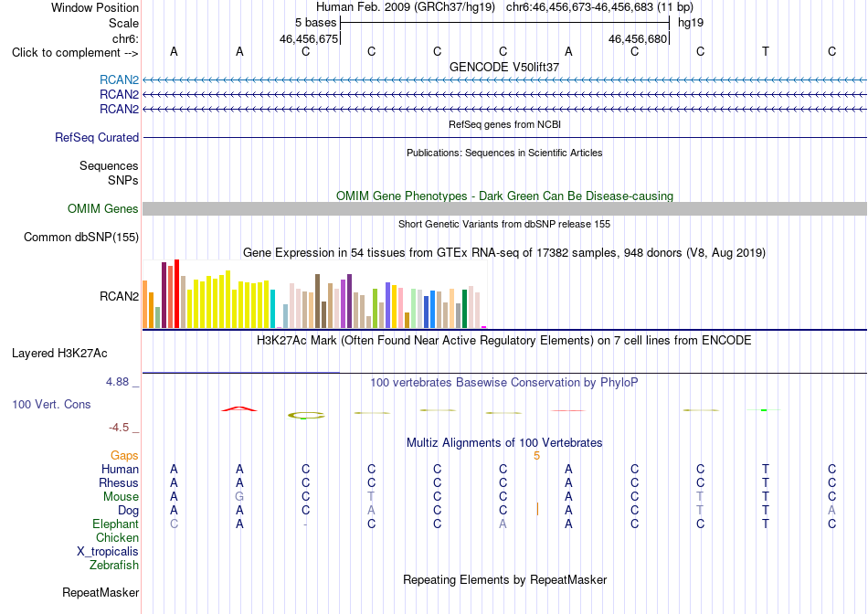Open 'Short Genetic Variants from dbSNP release 155'
868x614 pixels.
point(504,224)
